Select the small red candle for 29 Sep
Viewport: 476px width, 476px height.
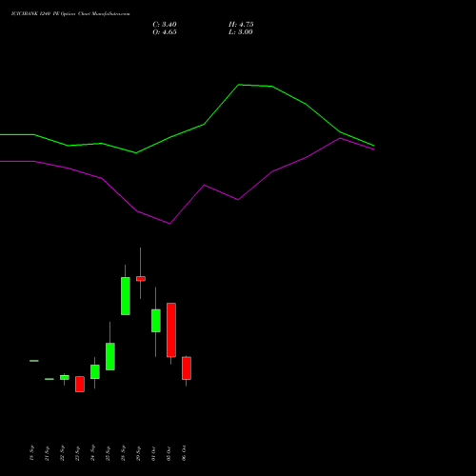point(141,279)
